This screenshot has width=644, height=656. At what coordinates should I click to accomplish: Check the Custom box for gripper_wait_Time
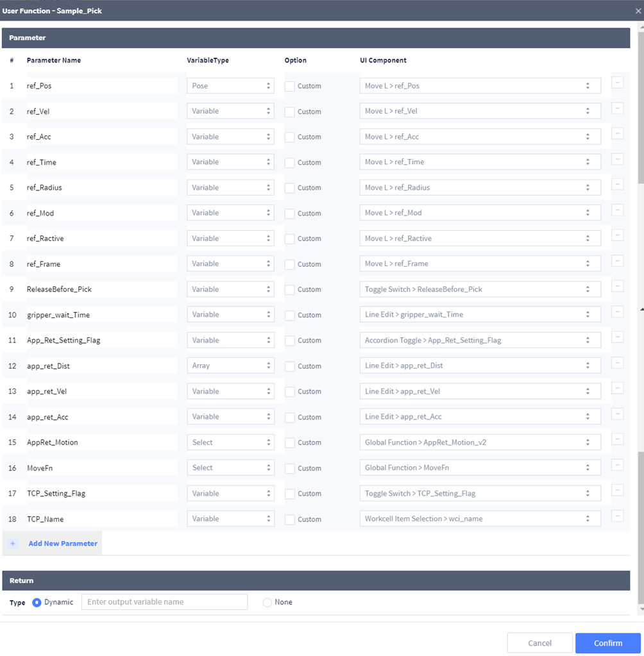click(x=290, y=315)
